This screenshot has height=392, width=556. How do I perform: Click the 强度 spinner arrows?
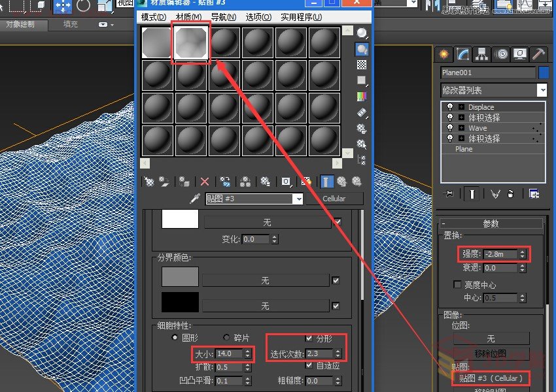[x=522, y=254]
